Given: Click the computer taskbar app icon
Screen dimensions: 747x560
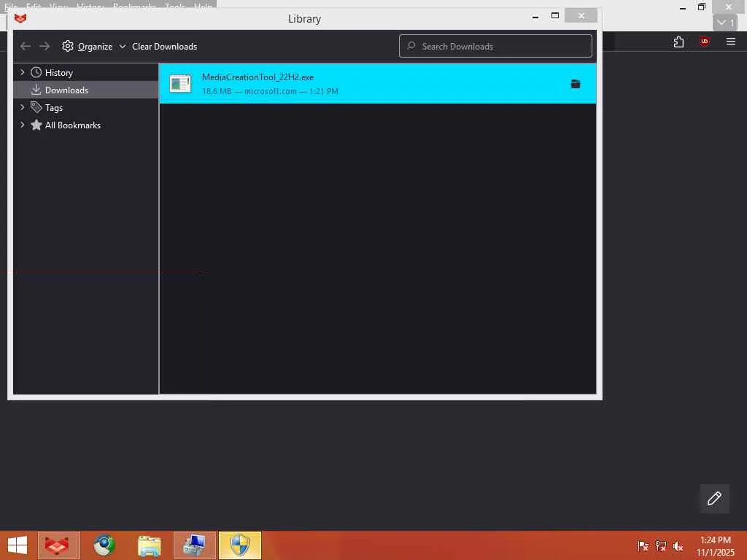Looking at the screenshot, I should [x=195, y=545].
